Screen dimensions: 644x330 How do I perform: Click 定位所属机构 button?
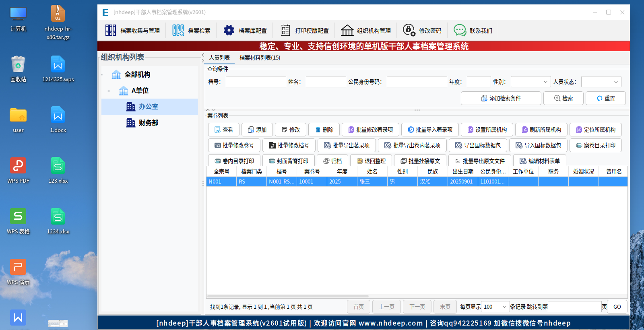[596, 130]
